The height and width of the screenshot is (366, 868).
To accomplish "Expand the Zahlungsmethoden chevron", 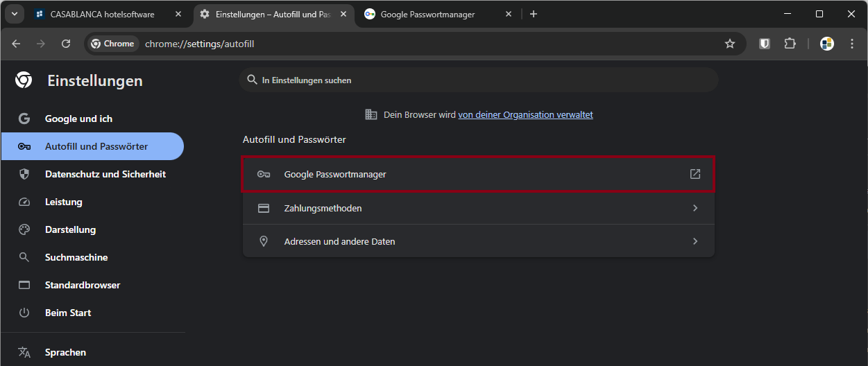I will click(695, 208).
